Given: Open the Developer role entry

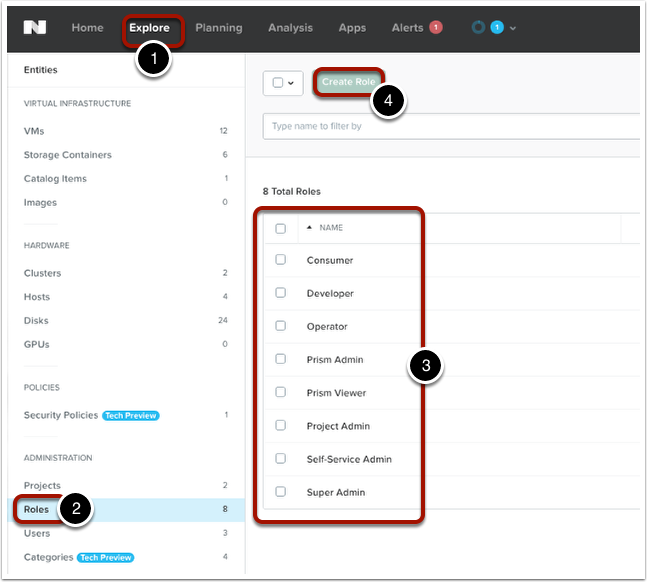Looking at the screenshot, I should (x=330, y=293).
